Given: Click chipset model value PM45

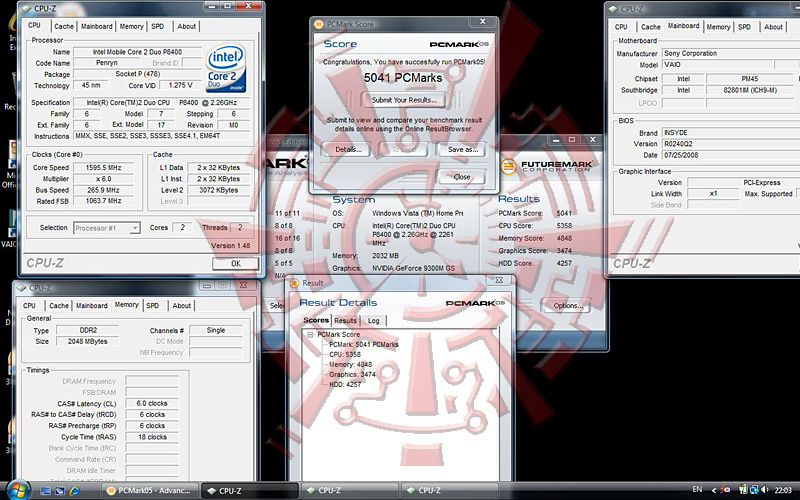Looking at the screenshot, I should click(x=750, y=79).
